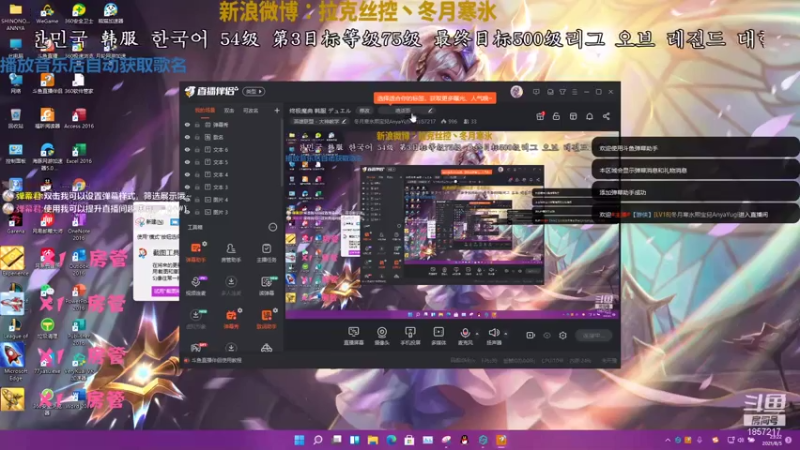Add the 摄像头 camera source
This screenshot has height=450, width=800.
point(382,336)
